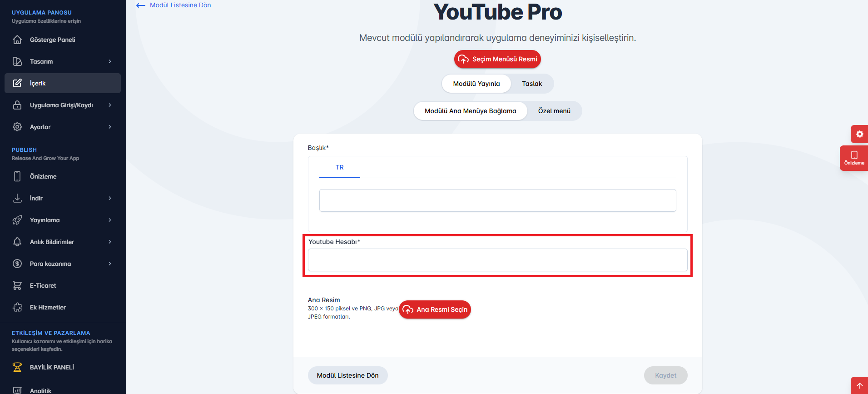Click the Önizleme phone icon in sidebar

pos(17,176)
